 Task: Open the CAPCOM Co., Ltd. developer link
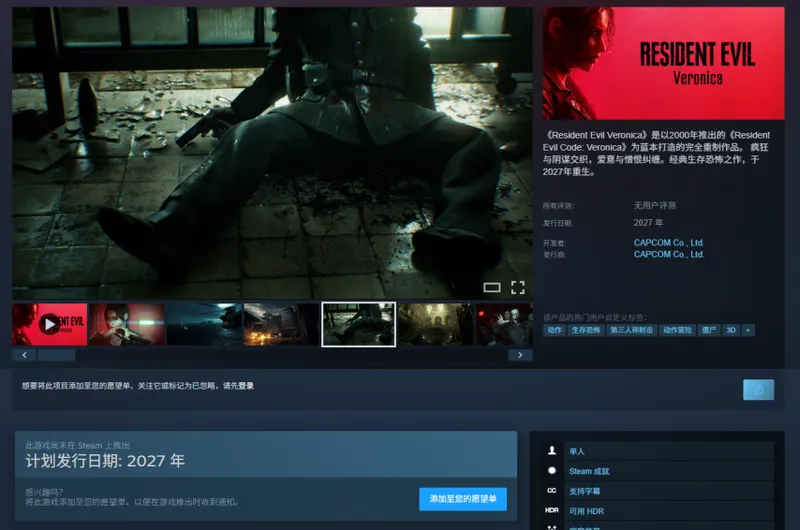coord(669,242)
